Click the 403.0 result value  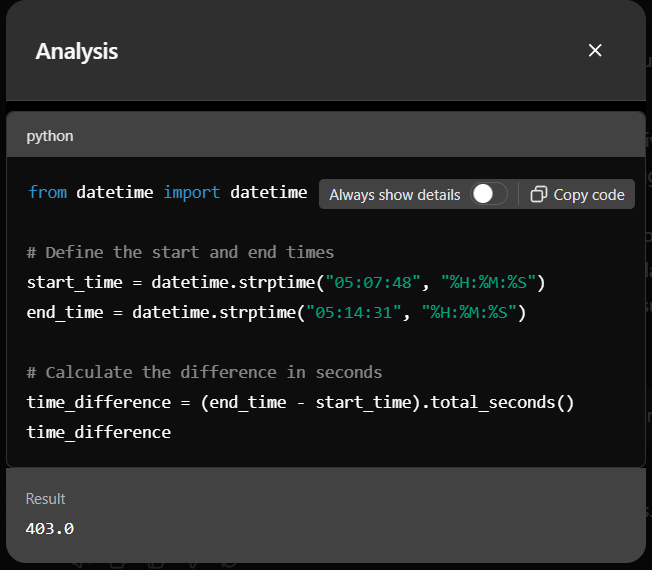click(x=50, y=528)
